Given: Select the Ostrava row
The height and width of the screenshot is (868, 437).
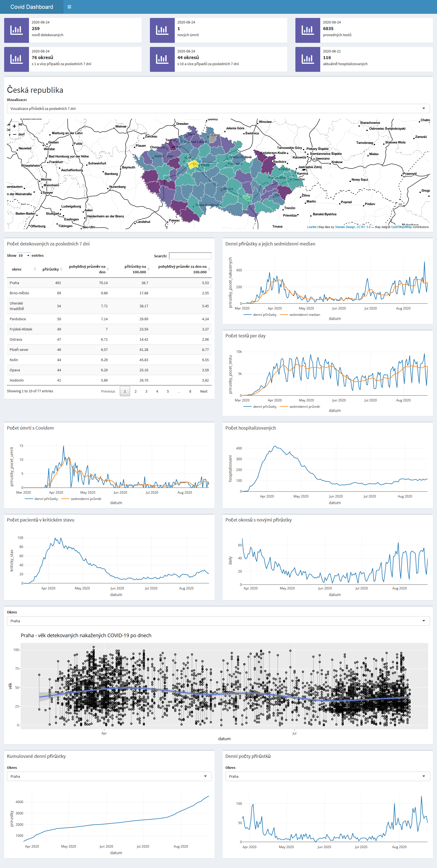Looking at the screenshot, I should tap(109, 339).
